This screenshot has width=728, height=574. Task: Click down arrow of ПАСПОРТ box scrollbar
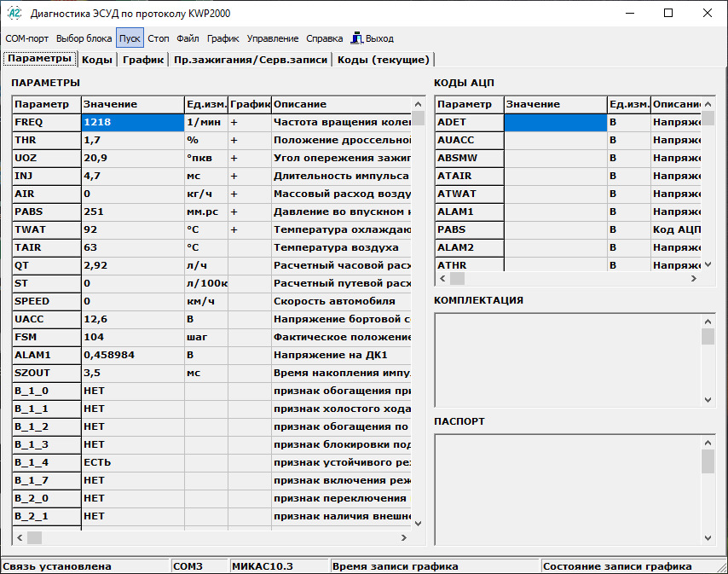coord(708,538)
